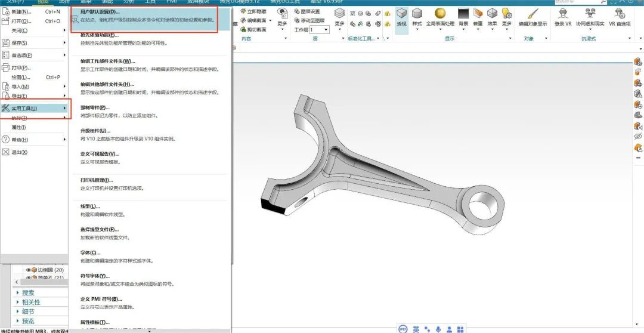Click the 实用工具 wrench icon

(x=6, y=108)
